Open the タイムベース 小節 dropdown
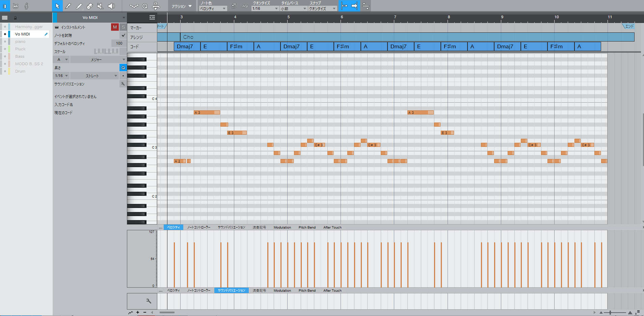644x316 pixels. 294,9
